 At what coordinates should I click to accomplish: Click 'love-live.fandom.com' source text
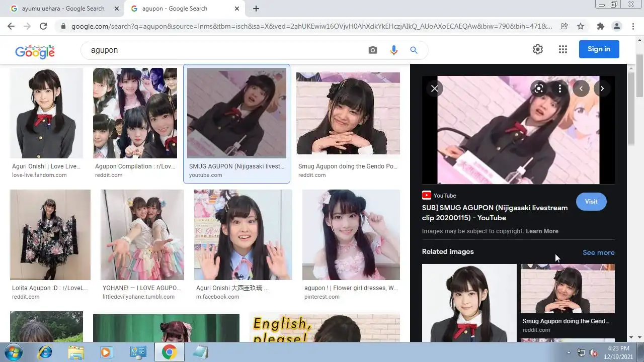point(39,175)
